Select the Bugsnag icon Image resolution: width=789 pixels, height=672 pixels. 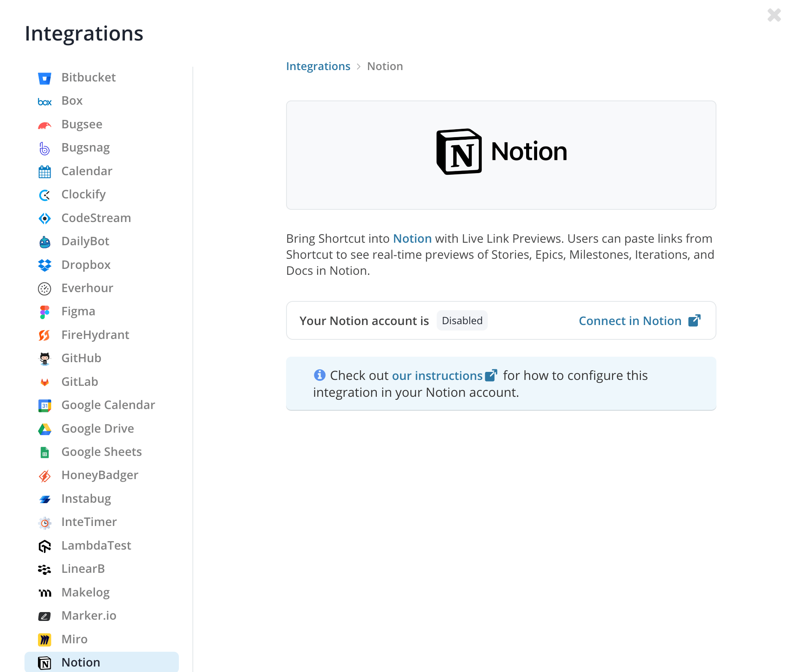click(x=44, y=148)
